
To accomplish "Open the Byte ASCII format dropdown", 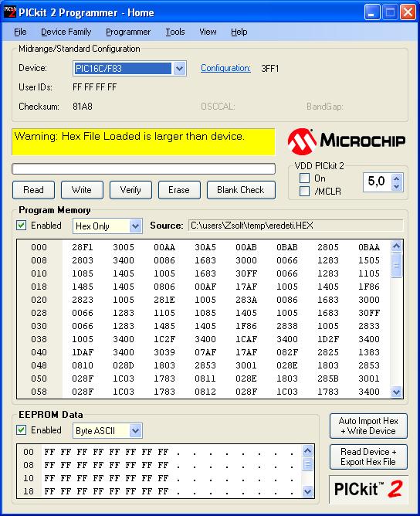I will click(136, 431).
